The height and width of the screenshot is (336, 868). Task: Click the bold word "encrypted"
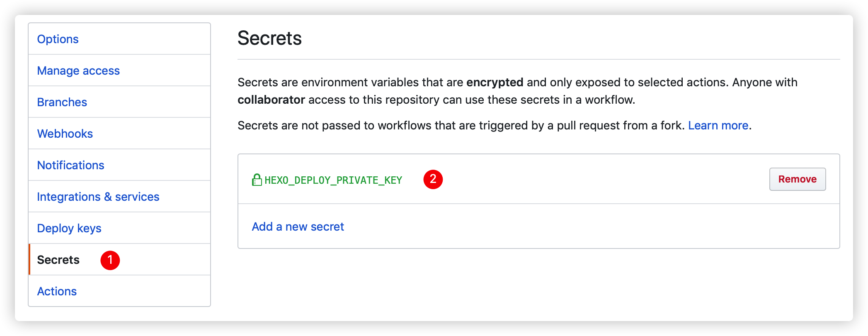click(x=495, y=82)
